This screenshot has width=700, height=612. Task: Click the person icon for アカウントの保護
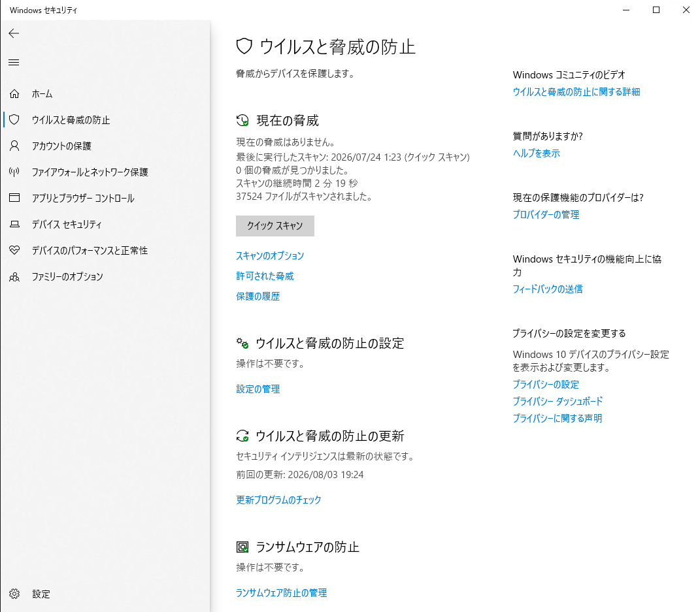coord(14,146)
